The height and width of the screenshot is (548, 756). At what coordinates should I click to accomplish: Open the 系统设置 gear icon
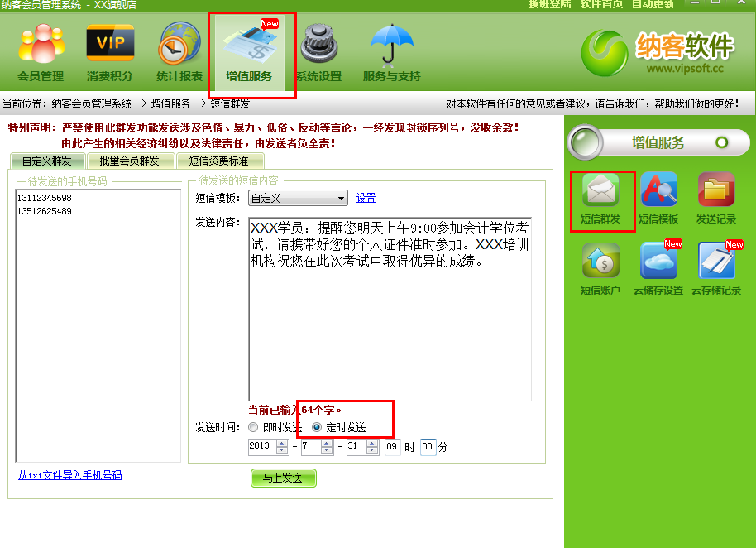(x=318, y=51)
